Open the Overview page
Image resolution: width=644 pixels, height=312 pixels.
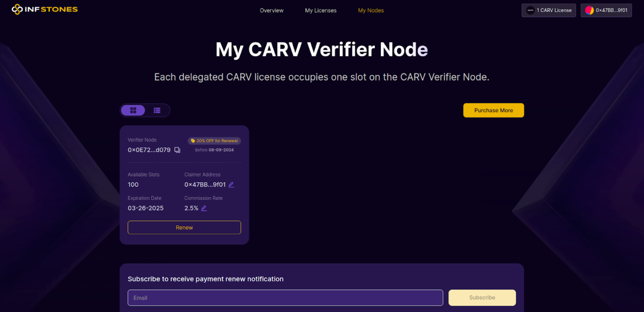point(272,10)
